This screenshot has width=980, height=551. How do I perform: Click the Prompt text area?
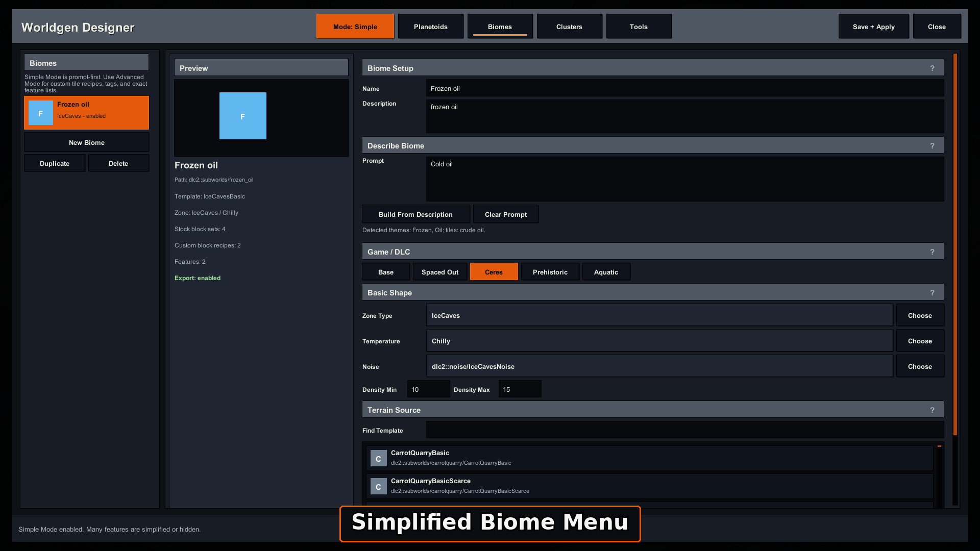click(685, 179)
